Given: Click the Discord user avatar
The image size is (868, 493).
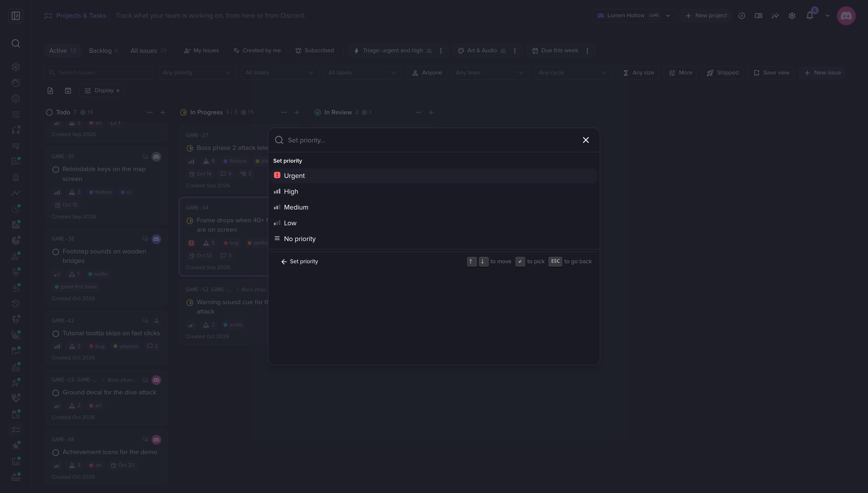Looking at the screenshot, I should pyautogui.click(x=846, y=16).
